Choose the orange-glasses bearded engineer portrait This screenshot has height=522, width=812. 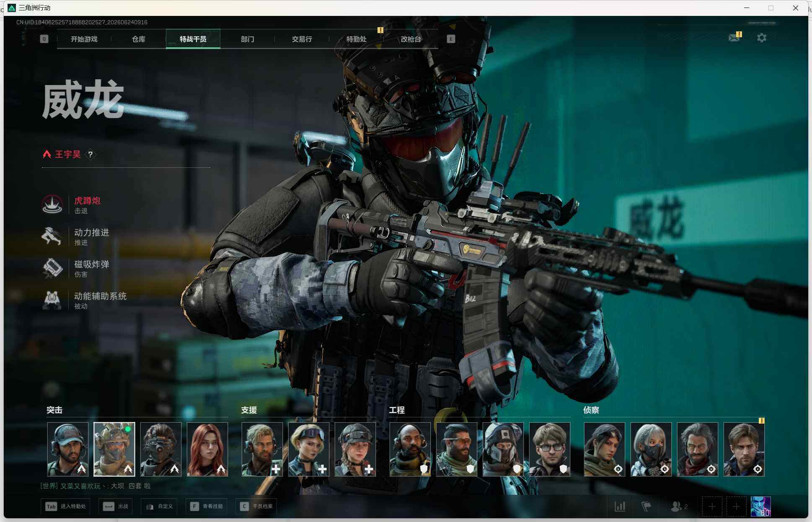click(x=457, y=449)
